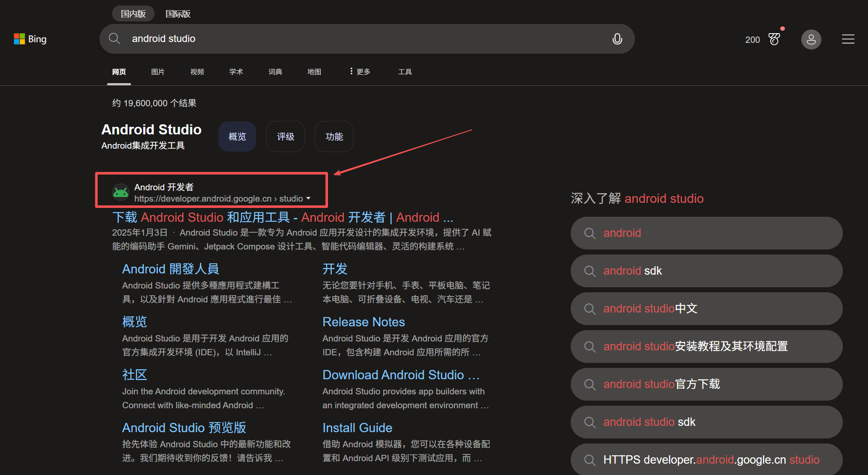
Task: Click '深入了解 android studio' heading
Action: tap(637, 198)
